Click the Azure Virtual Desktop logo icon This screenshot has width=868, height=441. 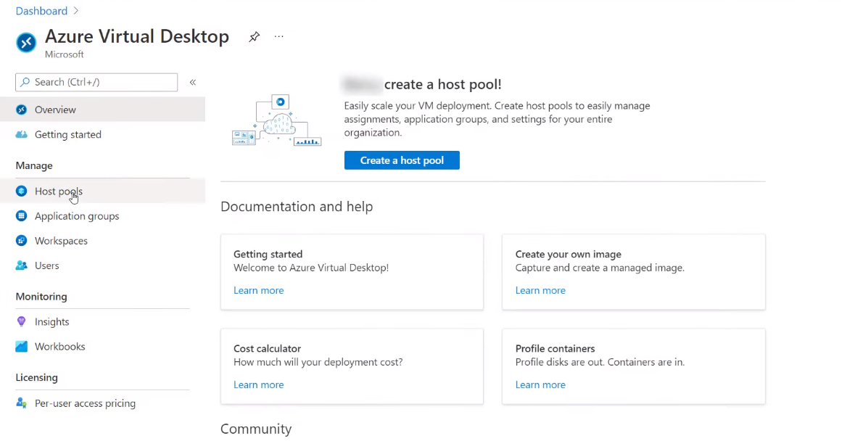click(x=26, y=43)
